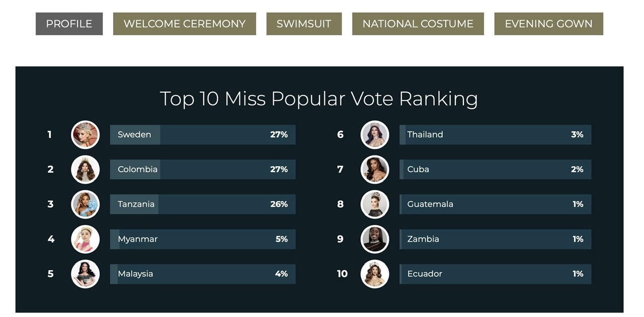Click Myanmar contestant photo thumbnail

click(85, 239)
